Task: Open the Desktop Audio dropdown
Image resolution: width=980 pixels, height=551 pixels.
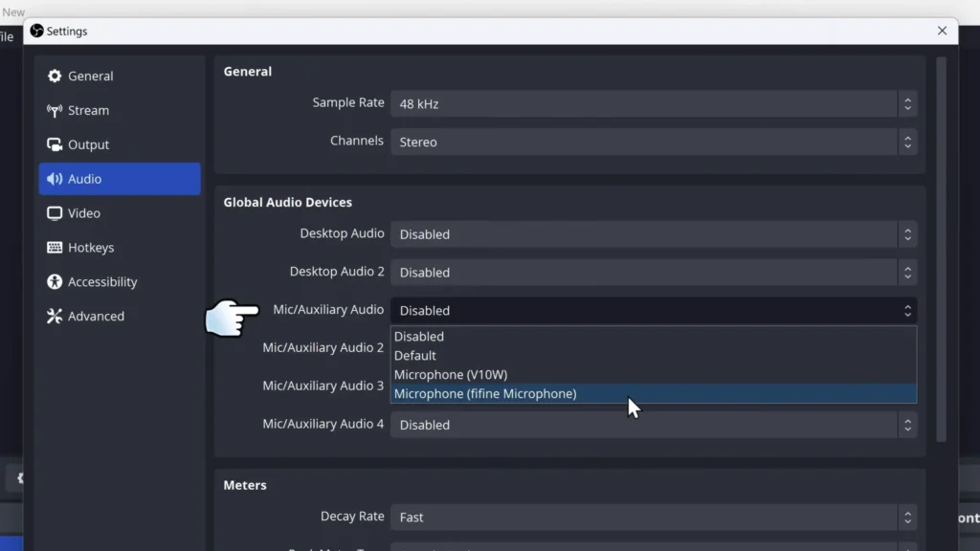Action: coord(654,234)
